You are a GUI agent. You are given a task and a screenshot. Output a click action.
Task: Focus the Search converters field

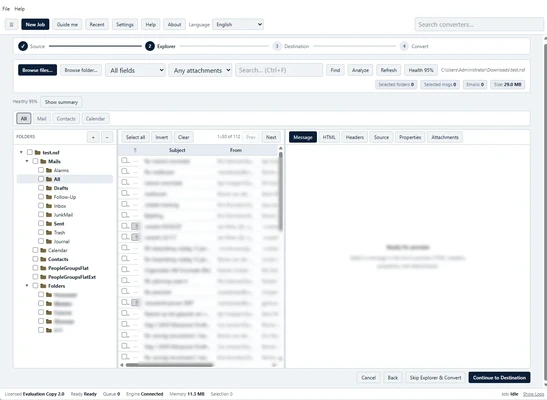[479, 24]
